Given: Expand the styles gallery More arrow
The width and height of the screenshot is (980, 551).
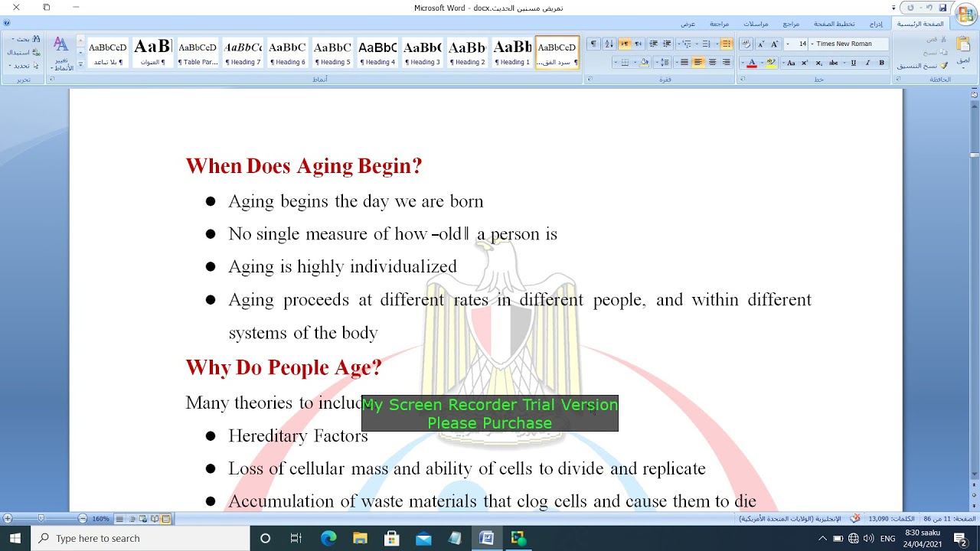Looking at the screenshot, I should pos(80,64).
